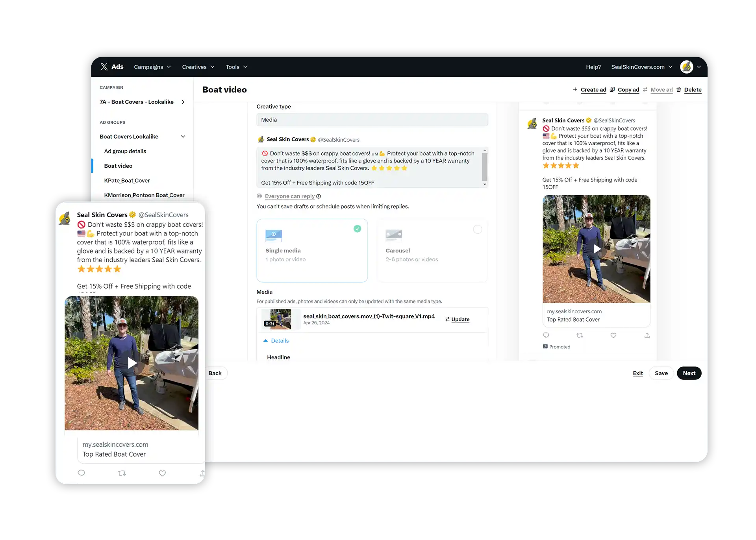Open the Campaigns dropdown
This screenshot has width=756, height=540.
click(152, 67)
